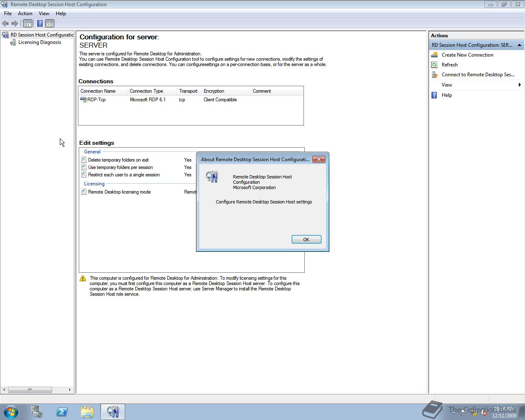
Task: Expand the View submenu in Actions pane
Action: click(476, 85)
